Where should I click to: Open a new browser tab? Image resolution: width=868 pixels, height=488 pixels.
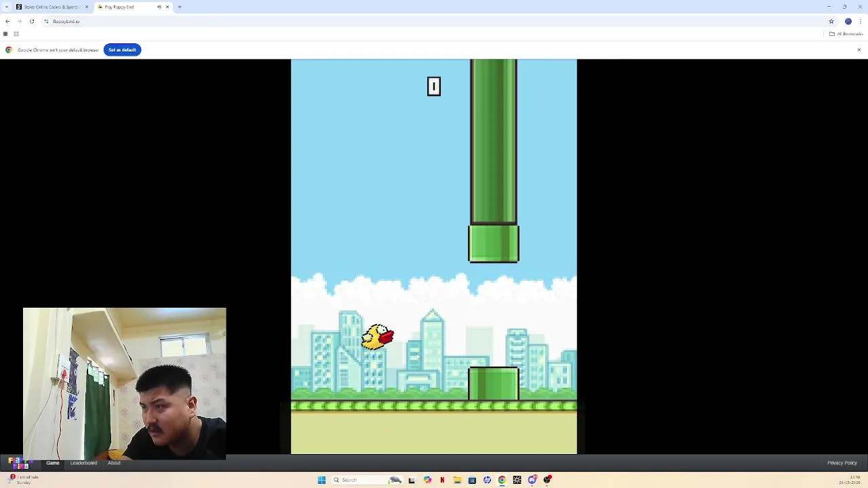(x=180, y=7)
